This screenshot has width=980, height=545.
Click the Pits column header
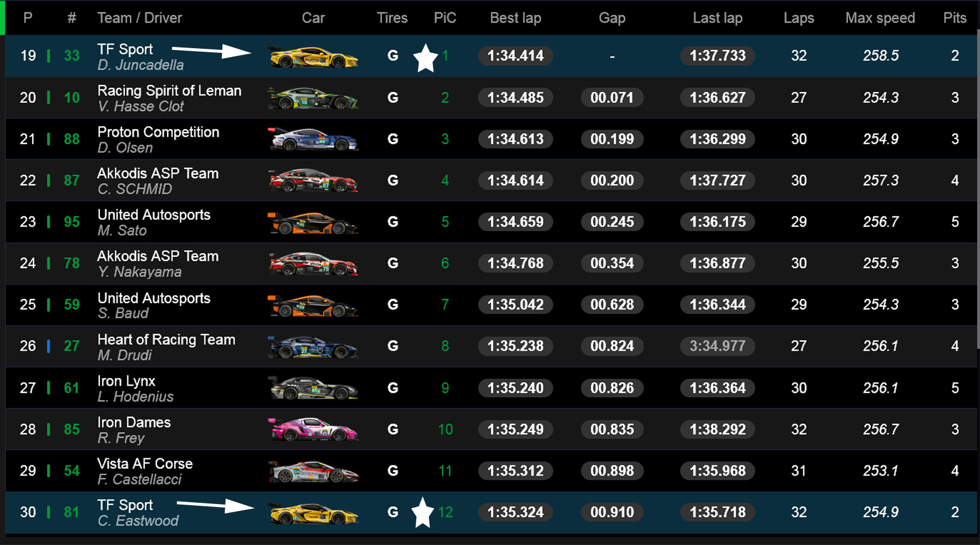[954, 18]
